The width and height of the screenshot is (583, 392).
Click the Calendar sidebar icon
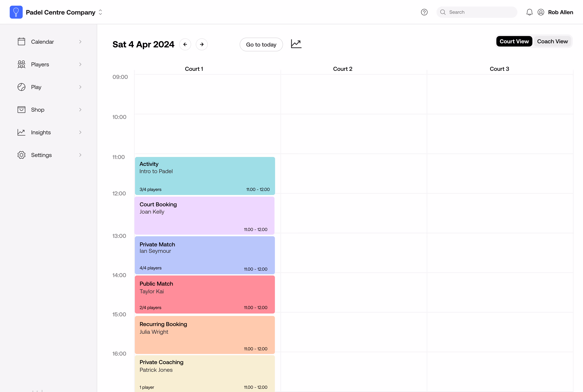click(x=22, y=41)
